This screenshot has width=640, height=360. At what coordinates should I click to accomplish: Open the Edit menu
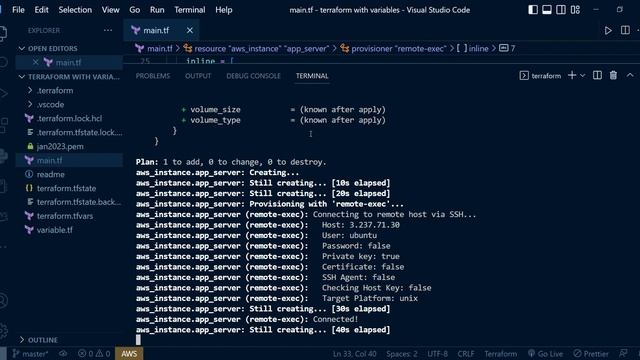click(x=41, y=10)
